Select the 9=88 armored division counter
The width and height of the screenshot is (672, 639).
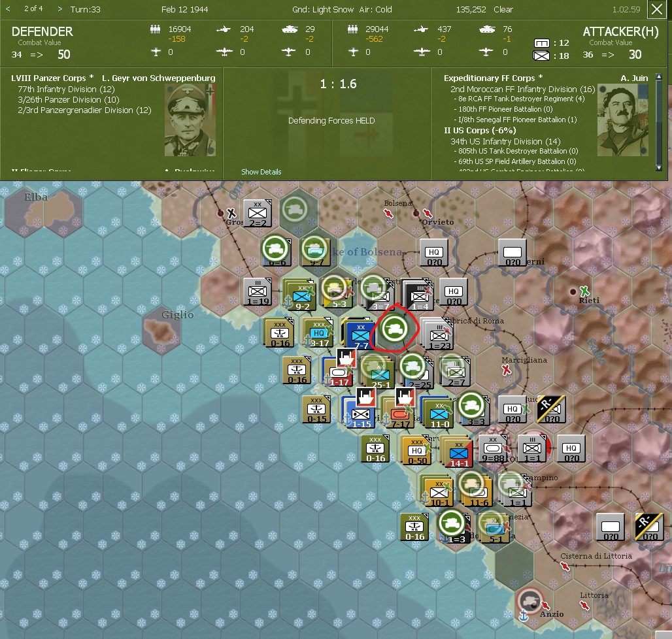[x=492, y=448]
